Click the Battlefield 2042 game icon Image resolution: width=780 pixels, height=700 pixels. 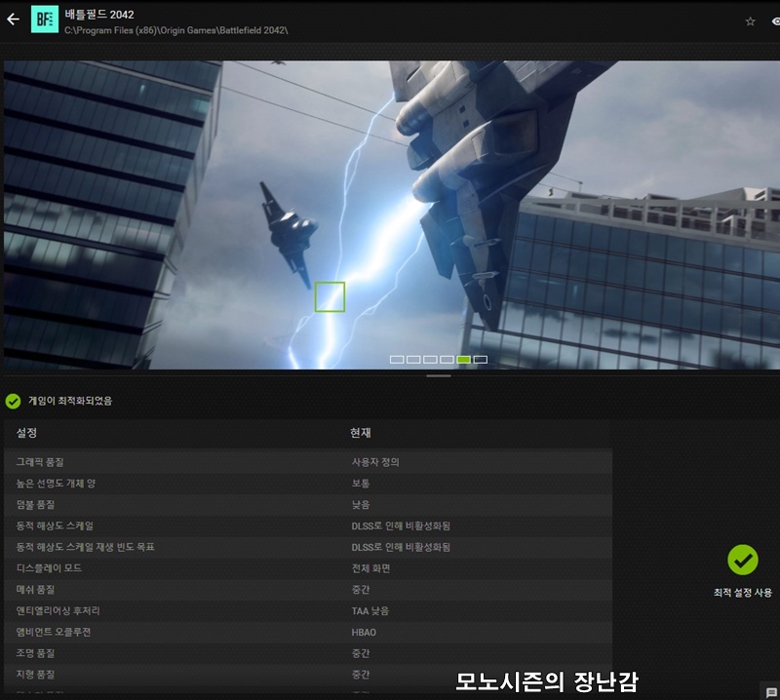(x=44, y=19)
